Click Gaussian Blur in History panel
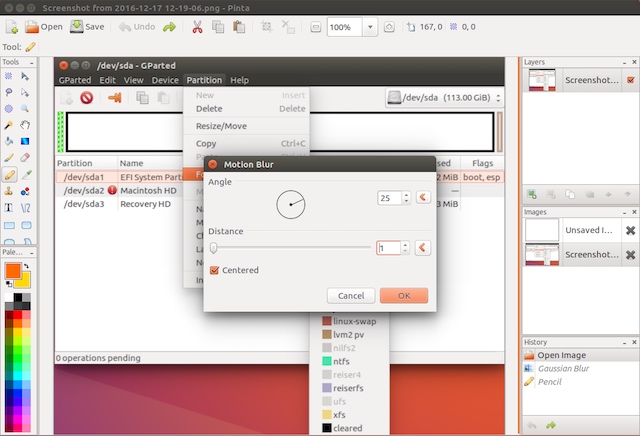Image resolution: width=640 pixels, height=436 pixels. tap(563, 369)
